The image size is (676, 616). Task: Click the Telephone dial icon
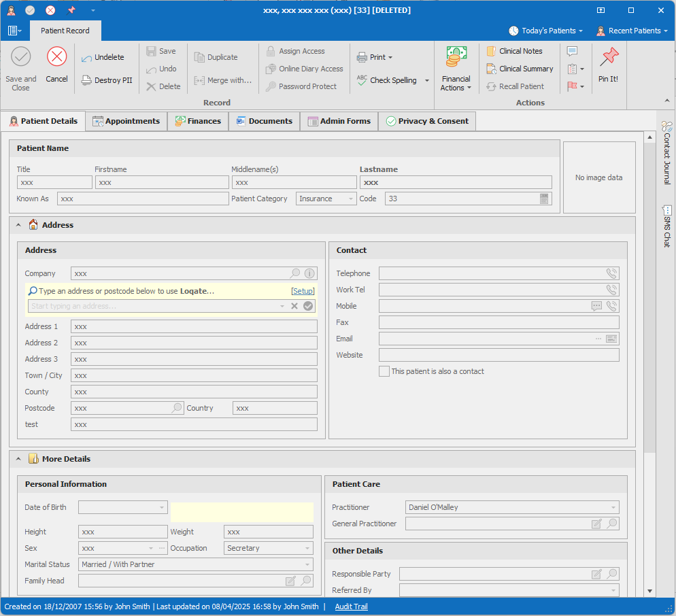click(x=611, y=273)
